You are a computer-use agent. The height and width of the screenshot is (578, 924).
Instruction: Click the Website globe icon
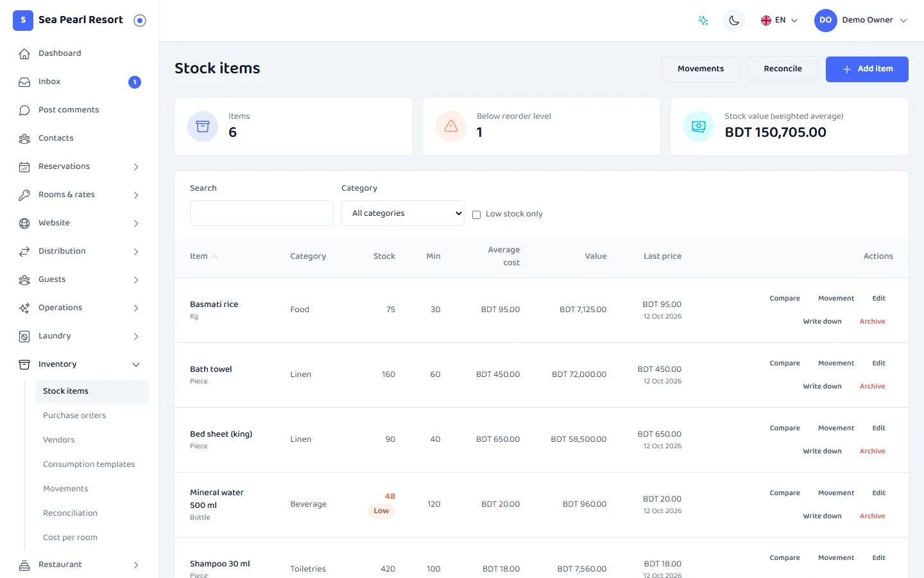click(24, 223)
